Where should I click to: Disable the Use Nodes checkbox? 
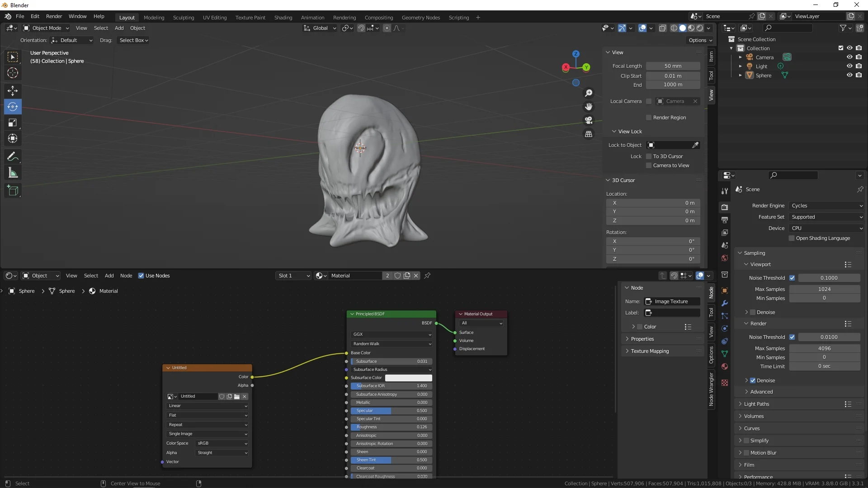(141, 276)
